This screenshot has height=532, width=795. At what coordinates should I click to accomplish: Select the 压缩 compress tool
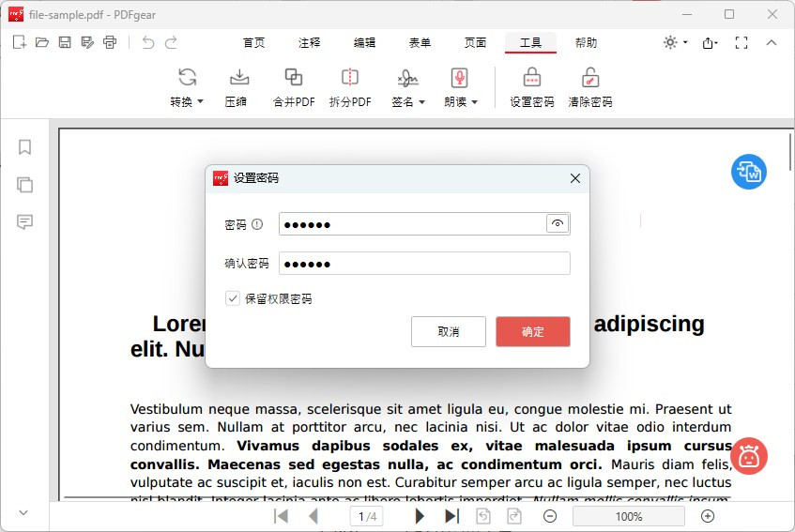pyautogui.click(x=236, y=87)
